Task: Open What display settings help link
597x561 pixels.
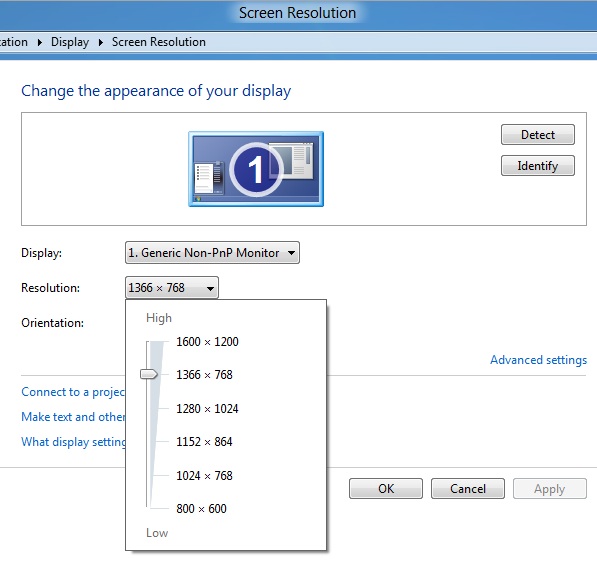Action: [x=73, y=442]
